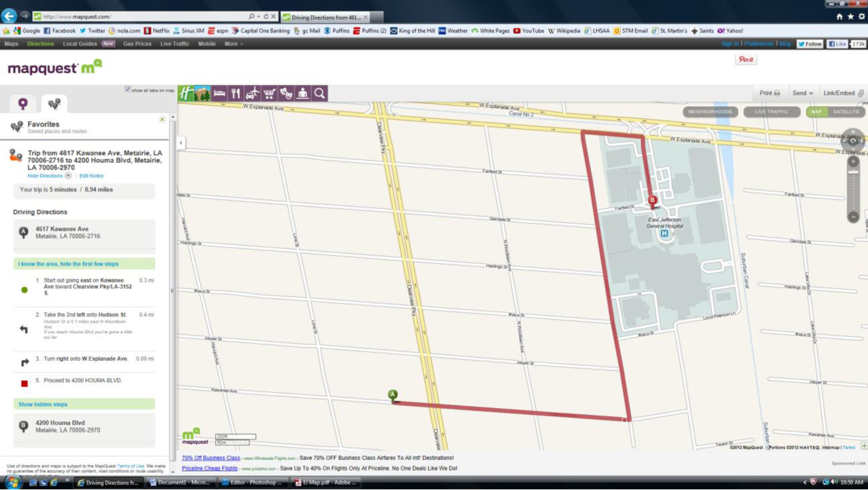Expand the More dropdown in navigation
This screenshot has width=868, height=490.
233,44
